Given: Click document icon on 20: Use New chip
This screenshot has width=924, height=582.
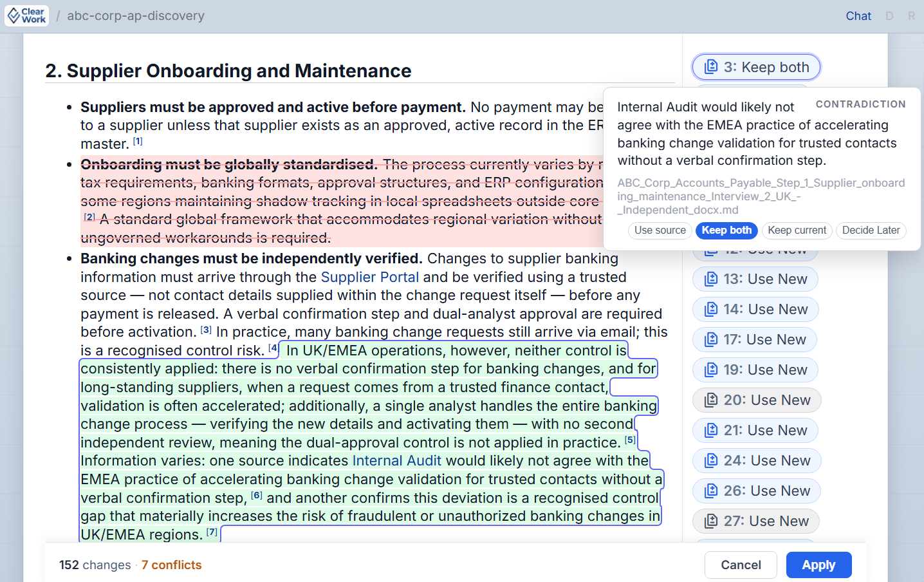Looking at the screenshot, I should point(711,400).
